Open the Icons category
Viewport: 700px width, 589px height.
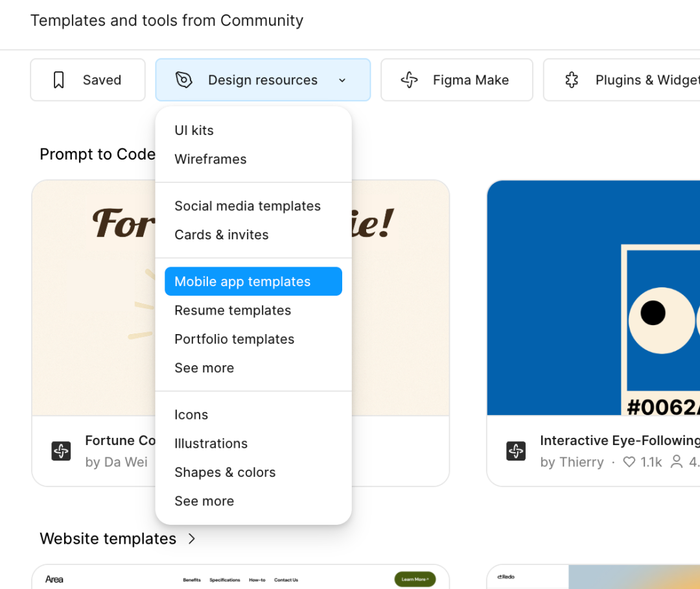click(x=253, y=415)
